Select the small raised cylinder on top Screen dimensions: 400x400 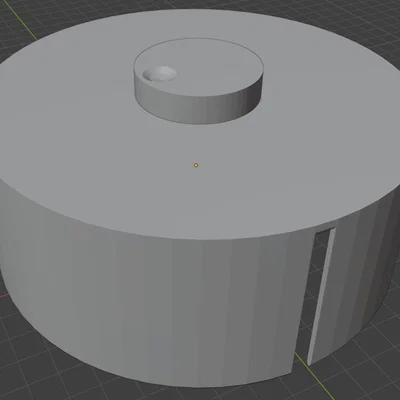tap(199, 81)
